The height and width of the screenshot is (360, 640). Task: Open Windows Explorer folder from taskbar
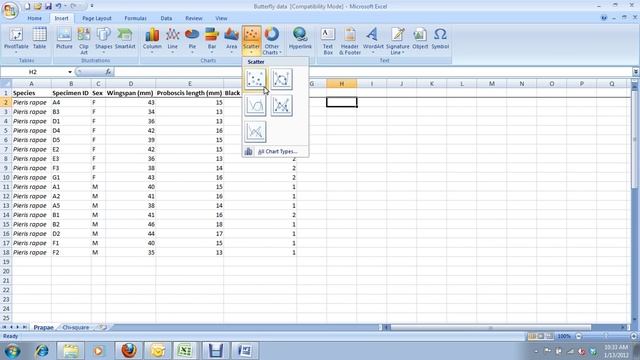(70, 351)
